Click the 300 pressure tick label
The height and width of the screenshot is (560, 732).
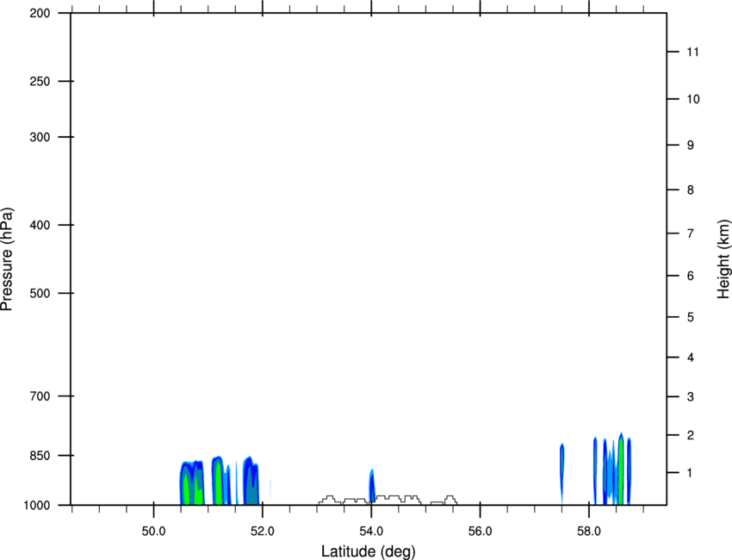pos(40,137)
